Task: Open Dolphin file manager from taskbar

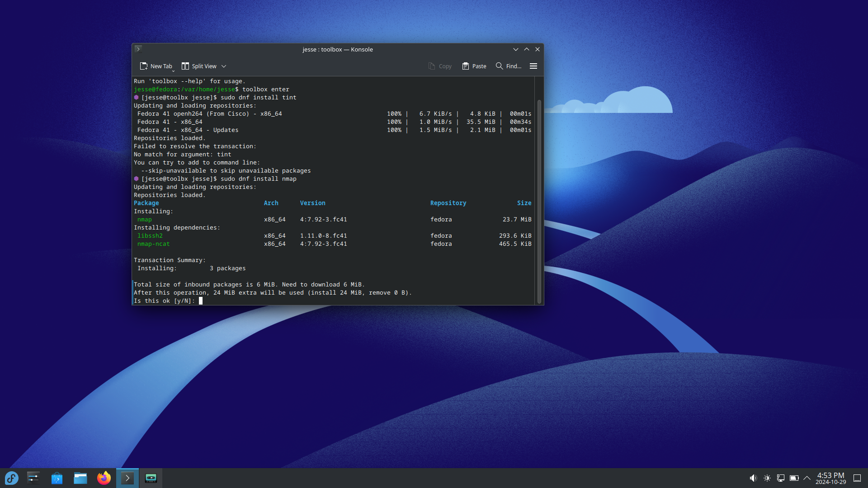Action: point(80,478)
